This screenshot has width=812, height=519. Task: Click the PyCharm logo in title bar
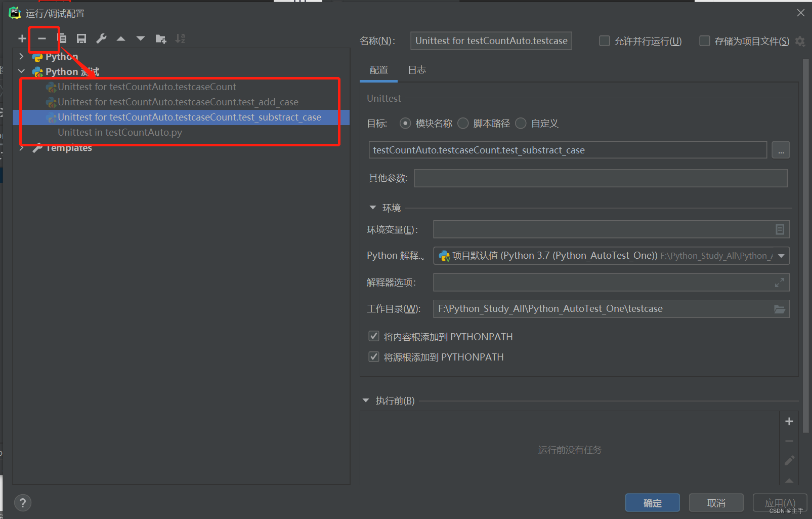pyautogui.click(x=15, y=13)
